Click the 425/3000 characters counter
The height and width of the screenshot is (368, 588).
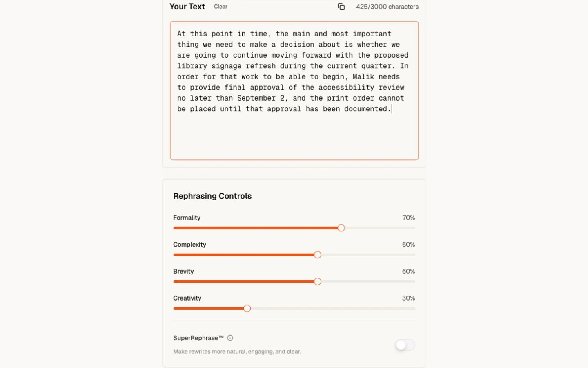[387, 7]
